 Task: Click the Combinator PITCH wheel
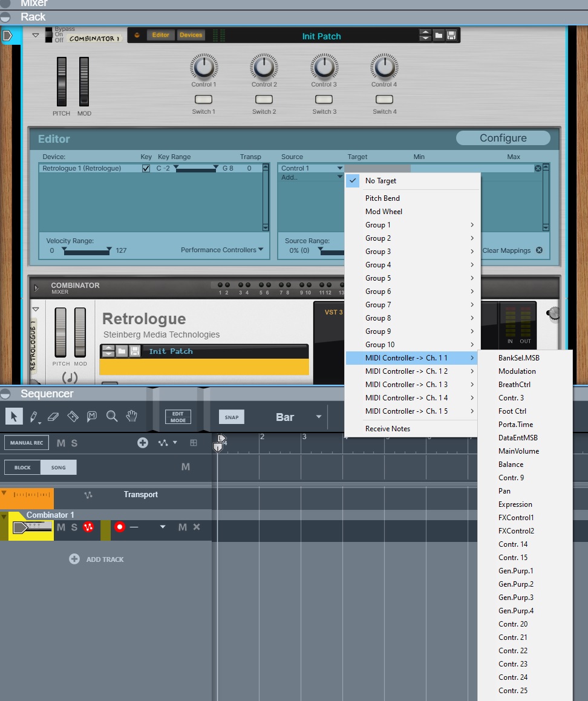(61, 82)
